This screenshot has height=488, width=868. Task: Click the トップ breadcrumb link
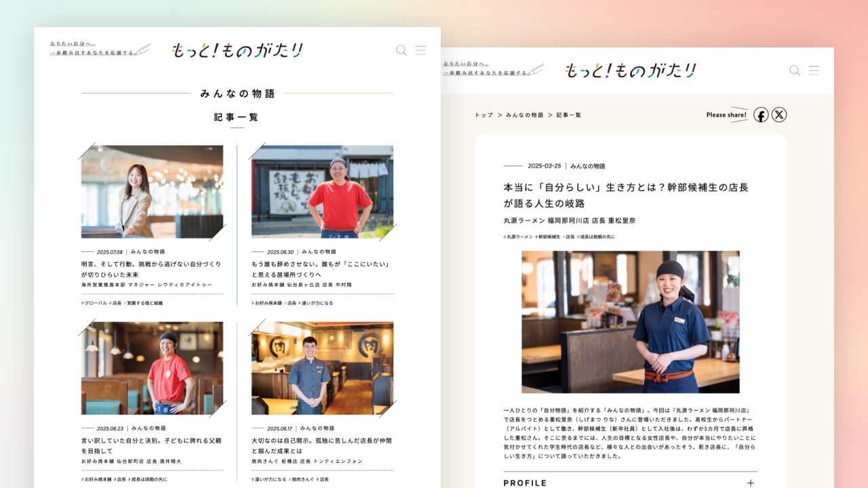click(484, 115)
